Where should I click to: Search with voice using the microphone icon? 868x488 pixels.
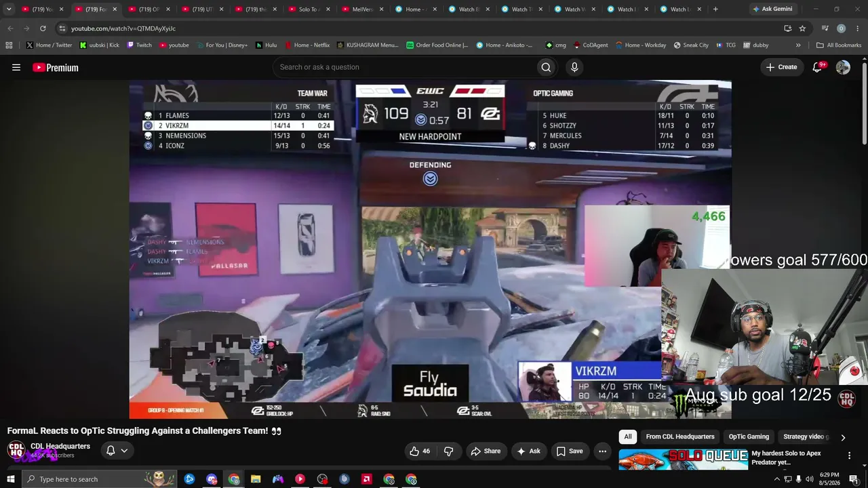[574, 67]
